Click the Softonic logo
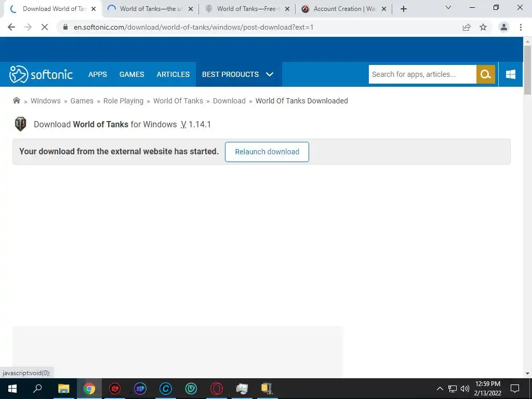Image resolution: width=532 pixels, height=399 pixels. 41,74
